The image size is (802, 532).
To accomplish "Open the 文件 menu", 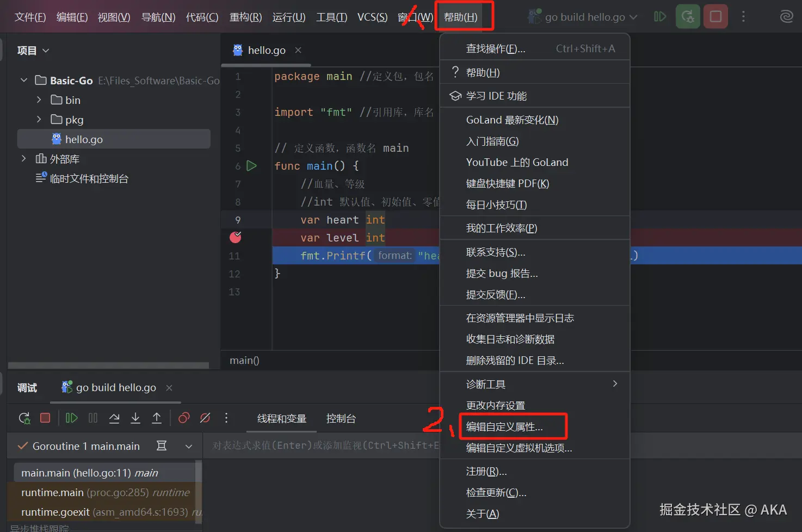I will (x=30, y=17).
